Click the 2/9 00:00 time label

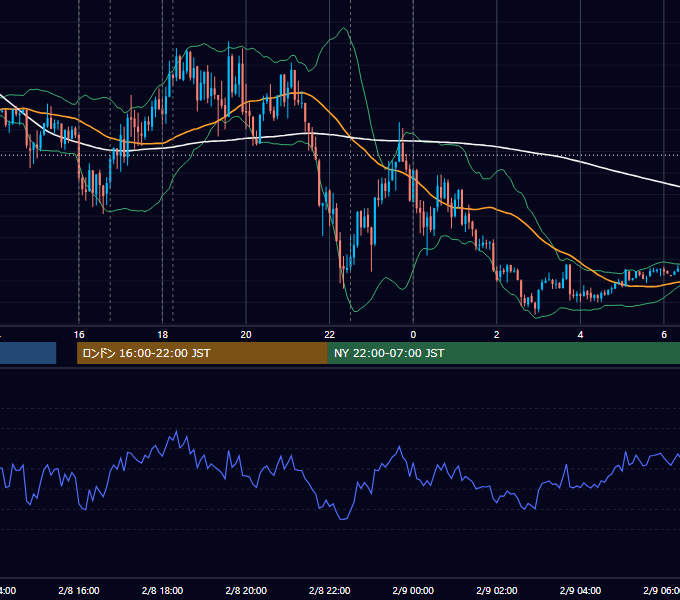tap(413, 590)
